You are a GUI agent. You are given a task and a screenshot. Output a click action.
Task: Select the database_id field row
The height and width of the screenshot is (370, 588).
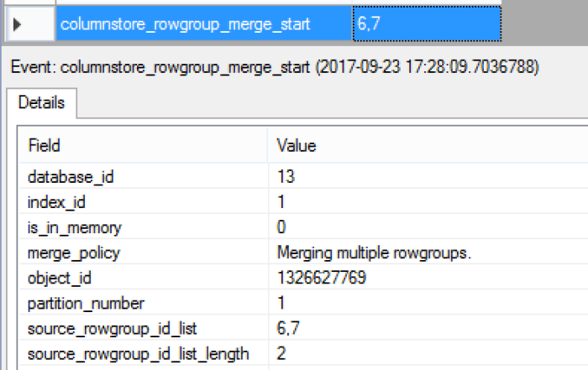[x=70, y=177]
